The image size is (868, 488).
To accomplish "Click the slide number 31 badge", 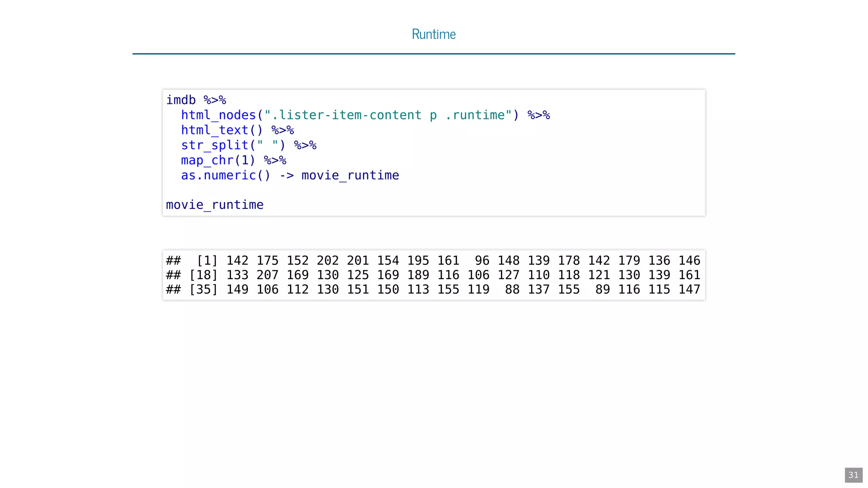I will 853,475.
